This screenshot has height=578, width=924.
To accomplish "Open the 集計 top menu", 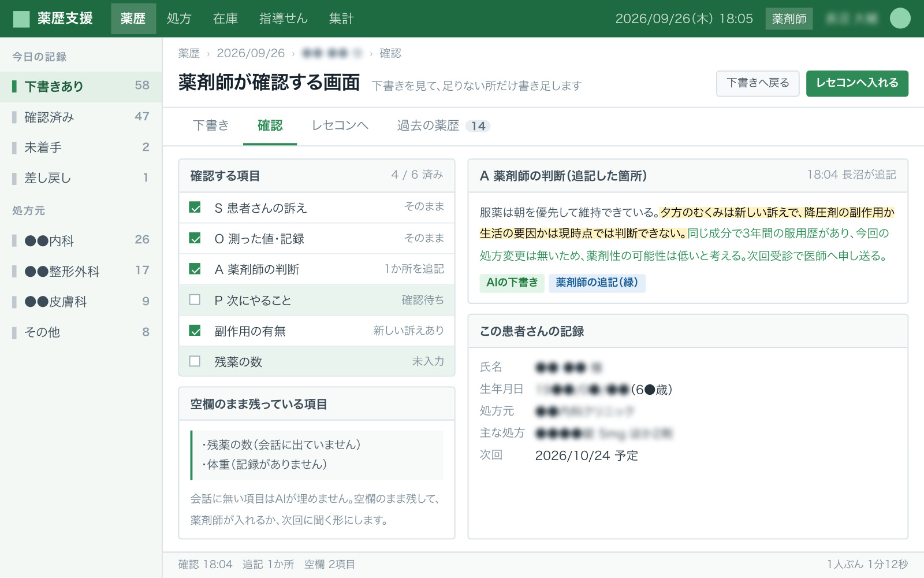I will [x=341, y=18].
